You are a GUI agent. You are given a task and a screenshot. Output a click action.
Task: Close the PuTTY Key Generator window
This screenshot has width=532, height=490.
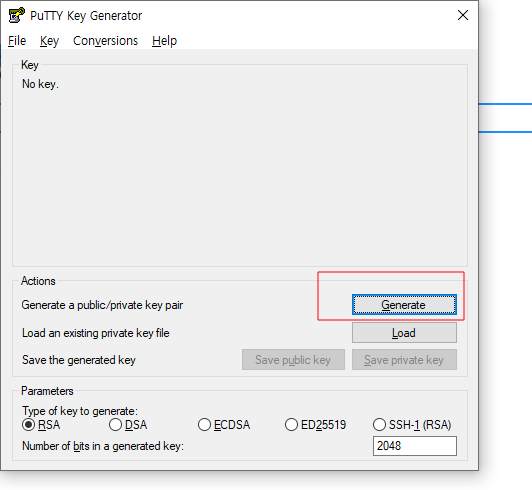coord(463,15)
